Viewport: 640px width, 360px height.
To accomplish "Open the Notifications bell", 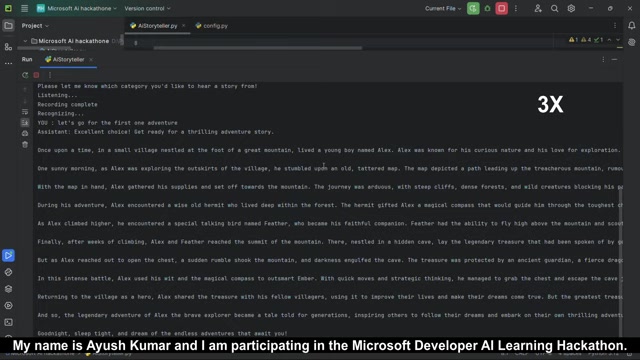I will point(631,26).
